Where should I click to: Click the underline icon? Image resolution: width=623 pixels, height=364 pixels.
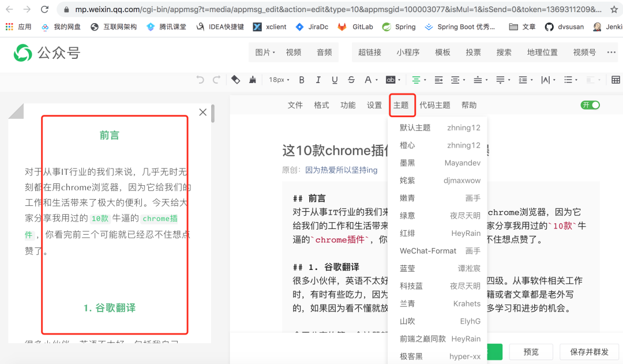coord(334,80)
